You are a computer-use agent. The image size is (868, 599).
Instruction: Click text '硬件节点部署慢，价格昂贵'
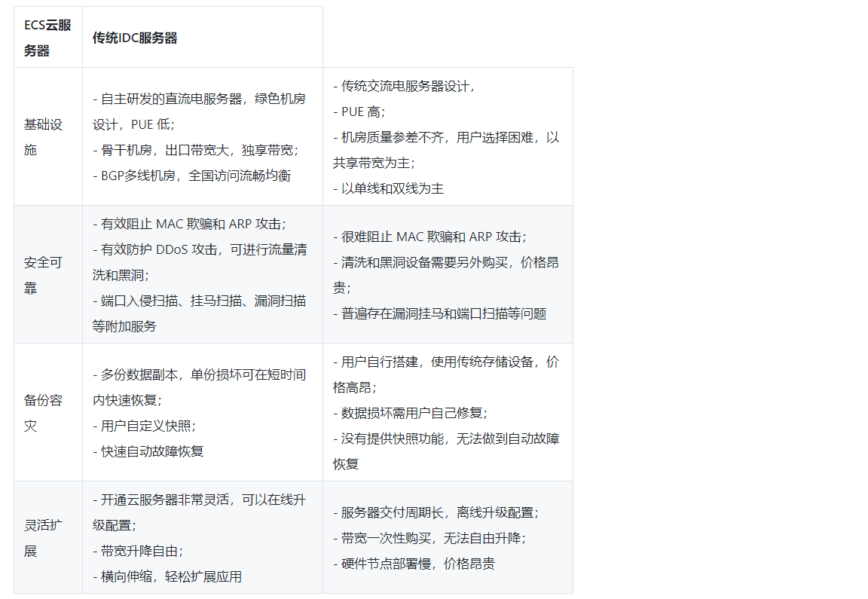[418, 564]
